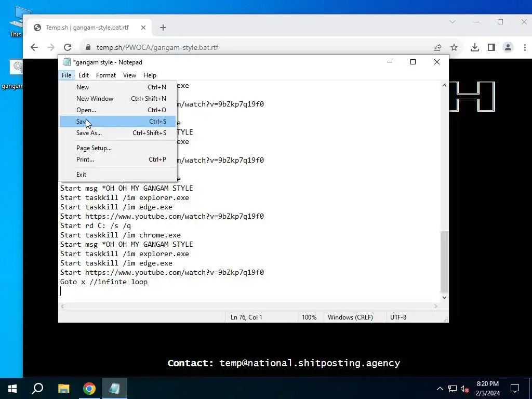Viewport: 532px width, 399px height.
Task: Open File Explorer from the taskbar
Action: [x=63, y=389]
